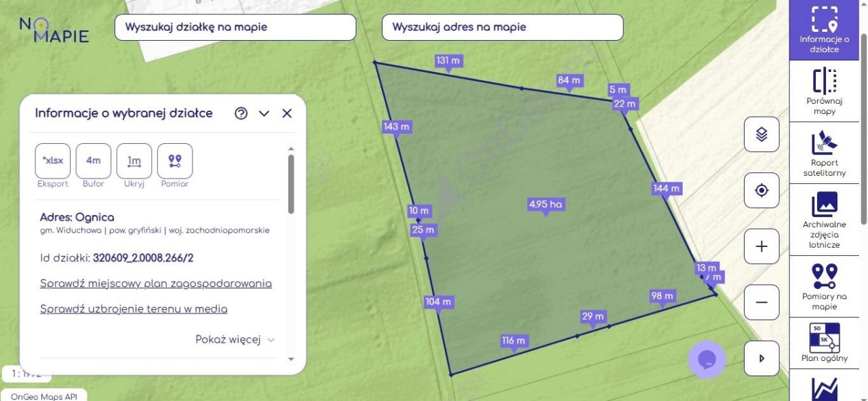
Task: Zoom in with the plus button
Action: (x=761, y=246)
